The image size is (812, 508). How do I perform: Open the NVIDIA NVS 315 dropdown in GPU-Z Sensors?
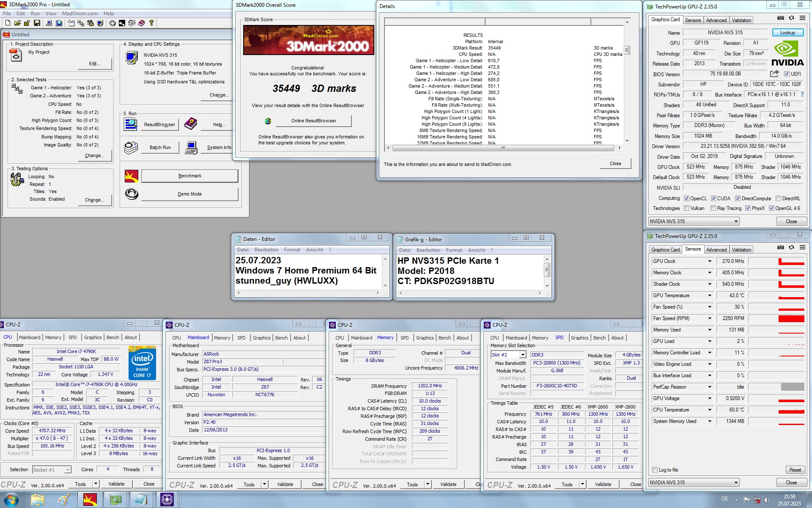(694, 483)
